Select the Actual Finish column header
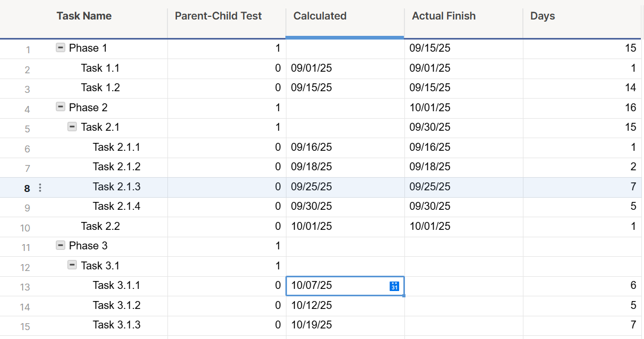This screenshot has width=644, height=339. (x=443, y=16)
